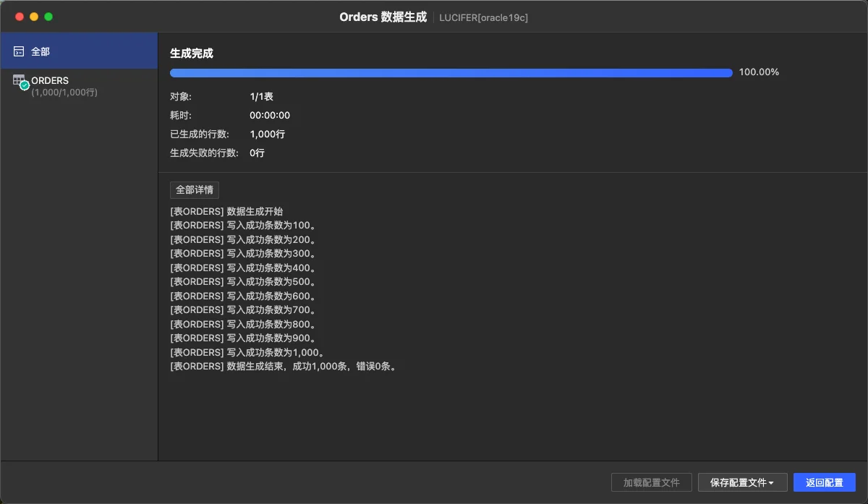
Task: Click the 100.00% progress label
Action: point(759,72)
